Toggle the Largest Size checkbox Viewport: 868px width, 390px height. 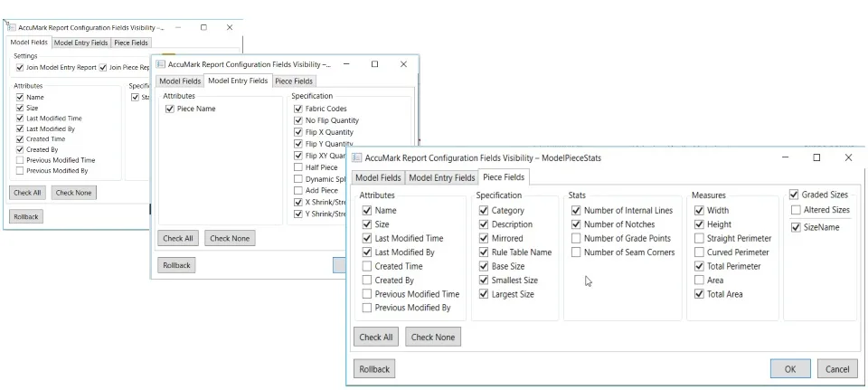tap(483, 294)
